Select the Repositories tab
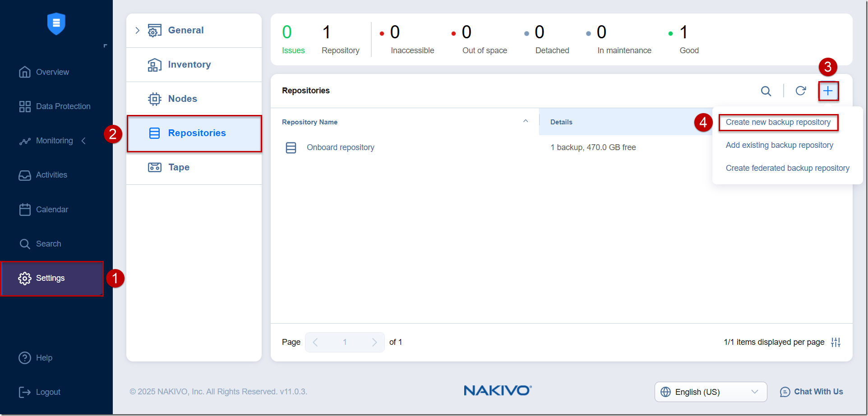Image resolution: width=868 pixels, height=416 pixels. click(194, 133)
